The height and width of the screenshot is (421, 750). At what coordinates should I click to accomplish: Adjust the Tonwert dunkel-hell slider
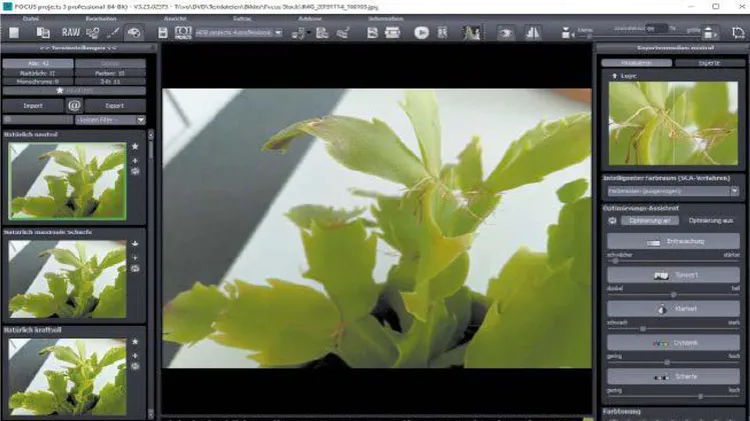673,295
